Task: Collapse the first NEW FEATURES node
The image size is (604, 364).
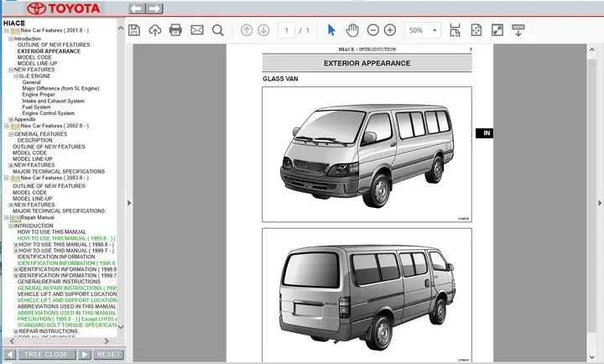Action: (11, 70)
